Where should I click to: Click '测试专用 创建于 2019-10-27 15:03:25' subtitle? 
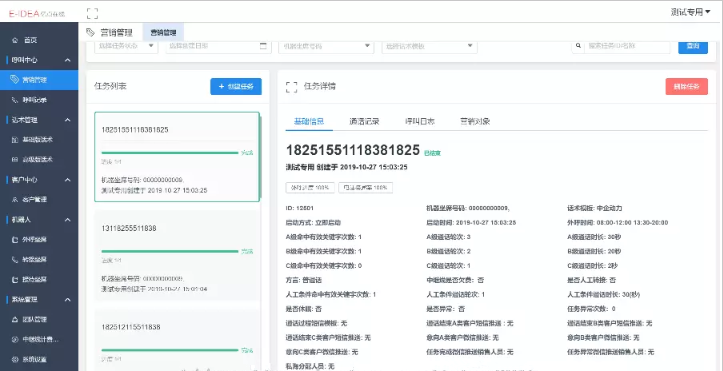click(x=346, y=167)
